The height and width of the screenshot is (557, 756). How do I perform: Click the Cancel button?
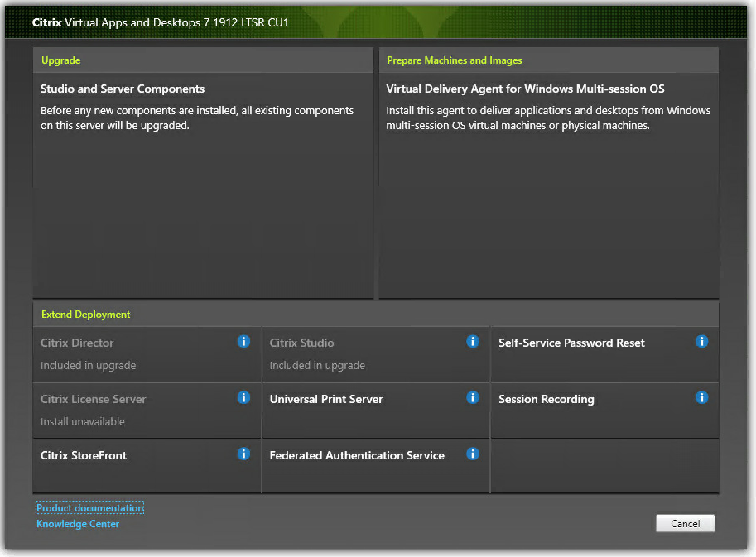coord(685,523)
